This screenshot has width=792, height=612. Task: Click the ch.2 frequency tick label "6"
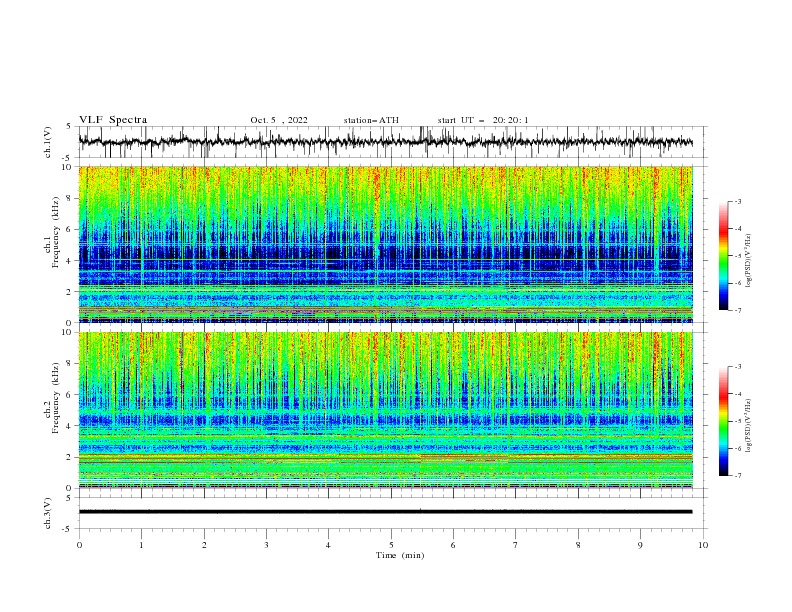(69, 395)
